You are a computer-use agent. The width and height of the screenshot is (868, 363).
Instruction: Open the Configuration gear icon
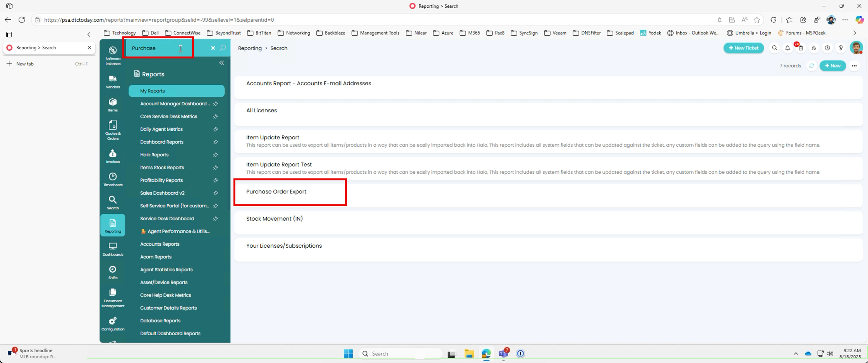click(113, 324)
